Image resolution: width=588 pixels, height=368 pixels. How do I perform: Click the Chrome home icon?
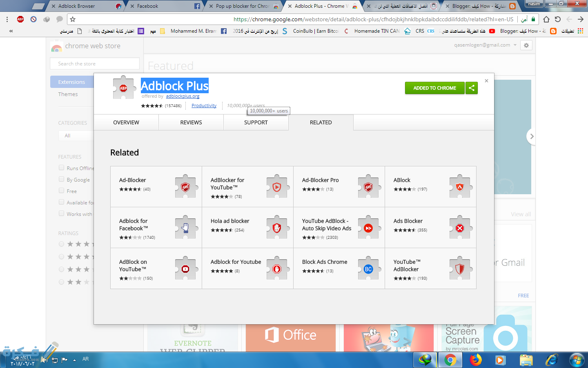tap(546, 19)
